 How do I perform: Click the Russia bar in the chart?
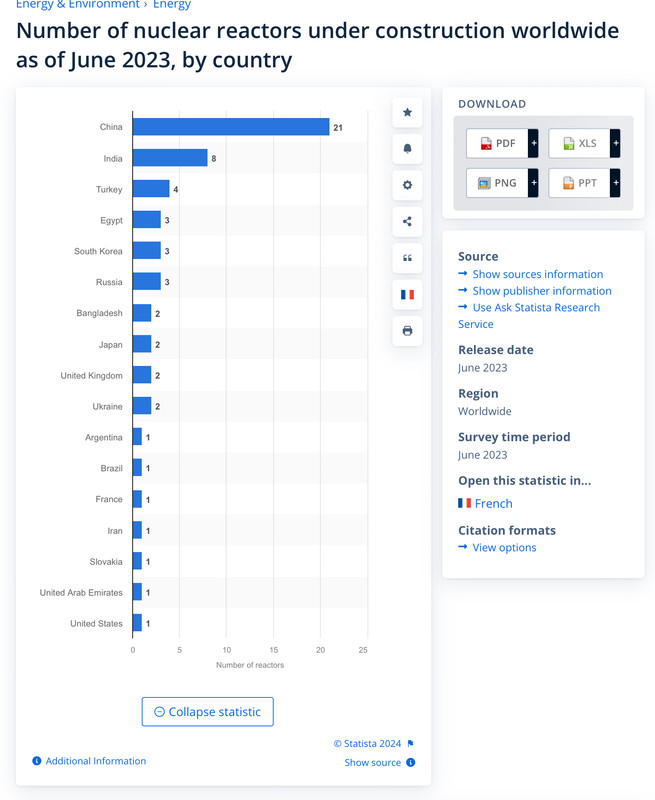(x=147, y=281)
